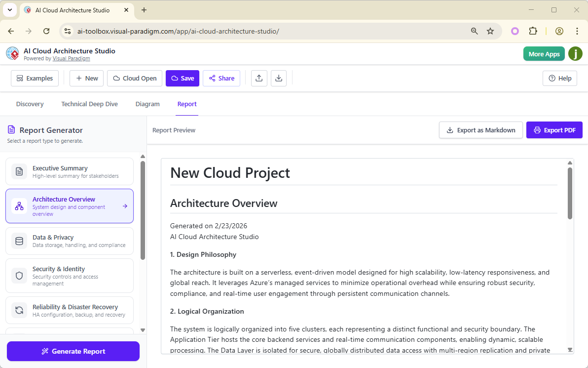
Task: Click the Generate Report button
Action: [x=73, y=351]
